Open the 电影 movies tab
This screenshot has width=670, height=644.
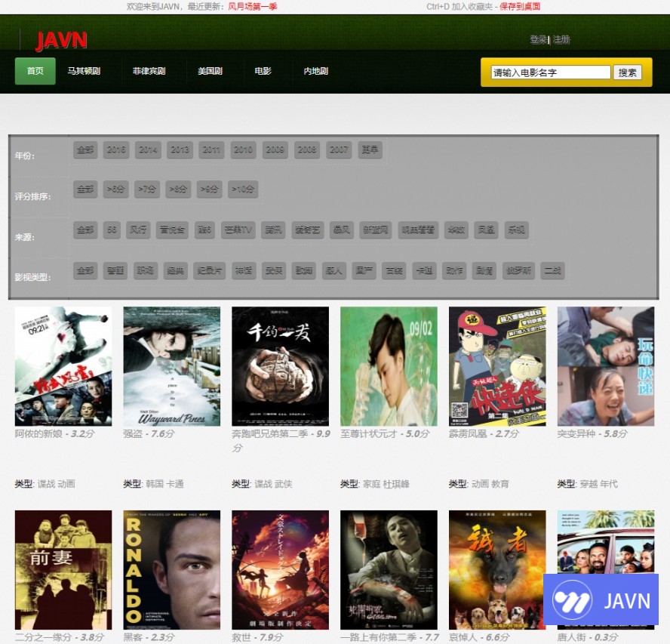[x=263, y=71]
